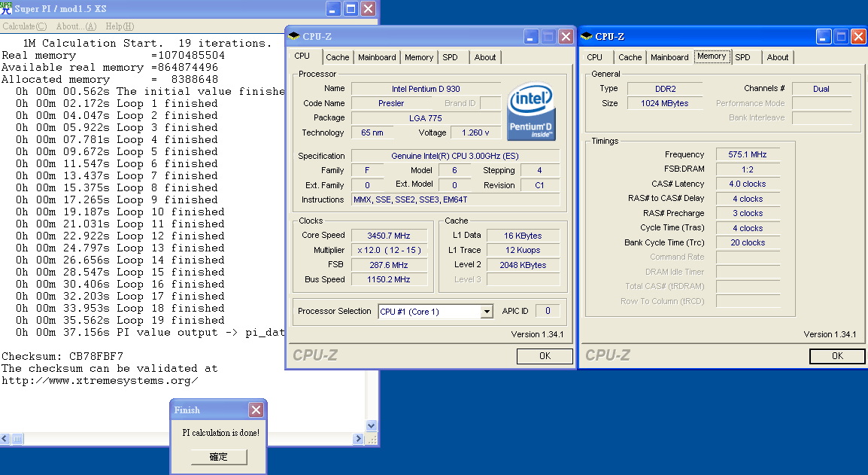868x475 pixels.
Task: Minimize the CPU-Z memory window
Action: pos(824,37)
